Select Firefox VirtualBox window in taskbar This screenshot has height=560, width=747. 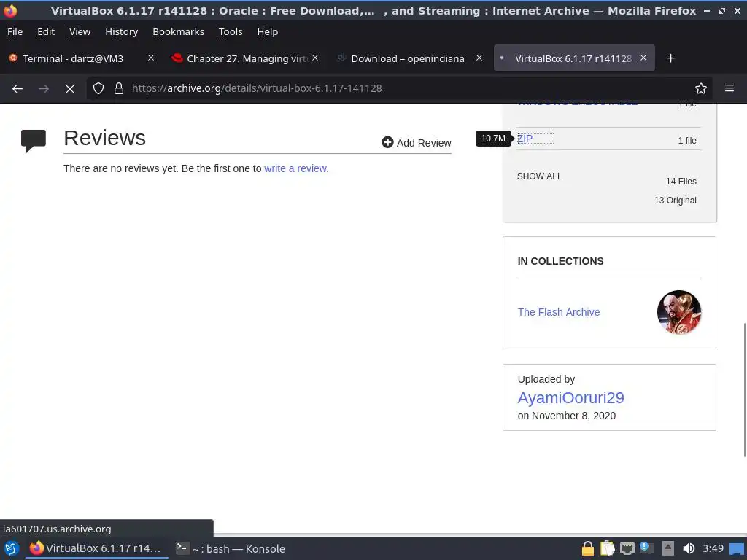[97, 548]
